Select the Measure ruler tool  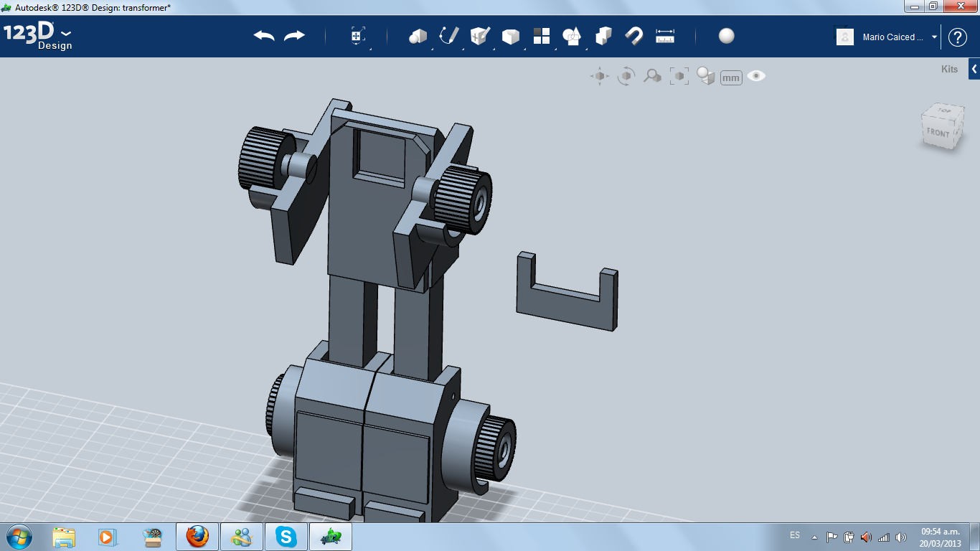(665, 36)
